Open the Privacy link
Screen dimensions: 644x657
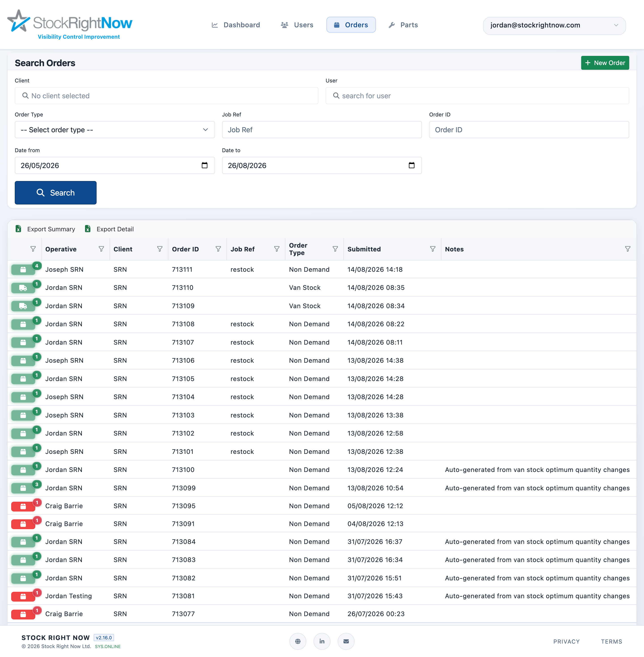point(567,642)
